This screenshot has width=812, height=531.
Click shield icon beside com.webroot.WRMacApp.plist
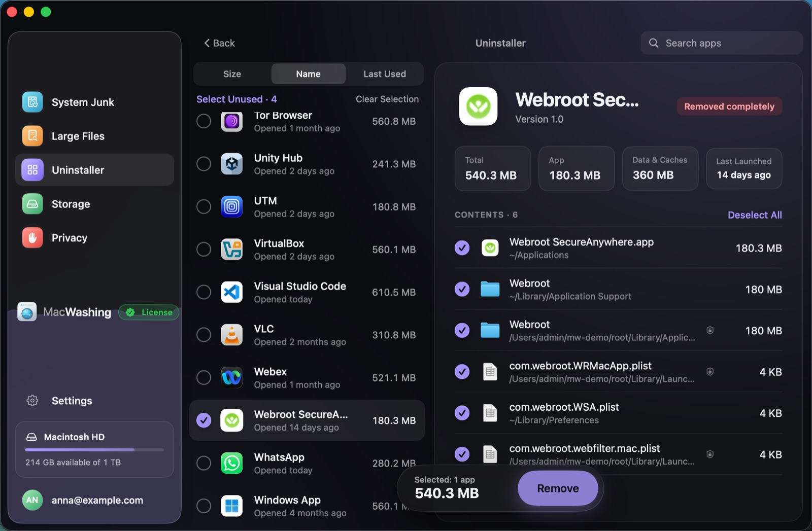pos(710,372)
